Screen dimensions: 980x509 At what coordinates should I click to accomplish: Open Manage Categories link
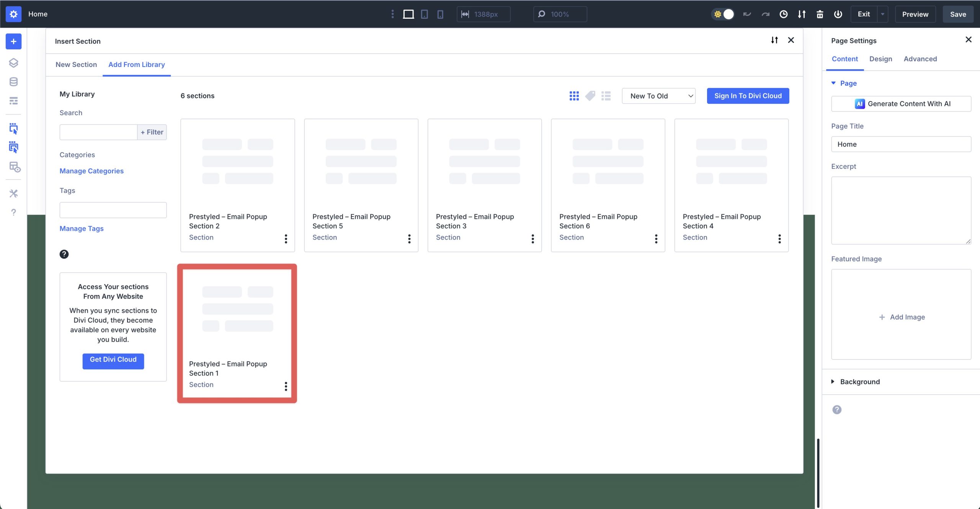[91, 171]
